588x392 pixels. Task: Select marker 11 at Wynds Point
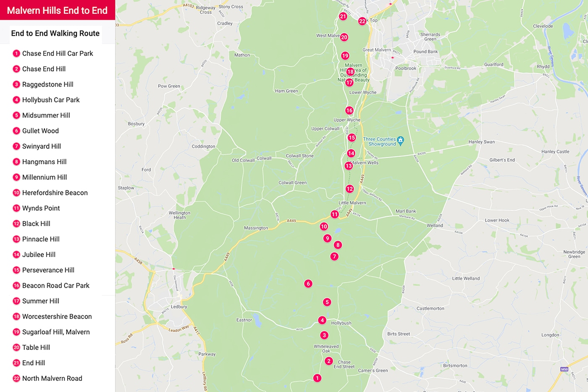335,214
